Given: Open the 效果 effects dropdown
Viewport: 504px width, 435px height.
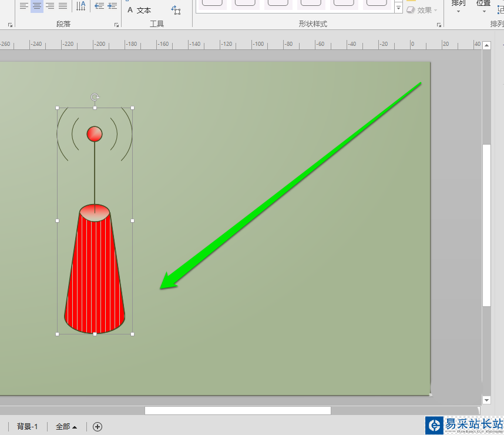Looking at the screenshot, I should point(422,11).
